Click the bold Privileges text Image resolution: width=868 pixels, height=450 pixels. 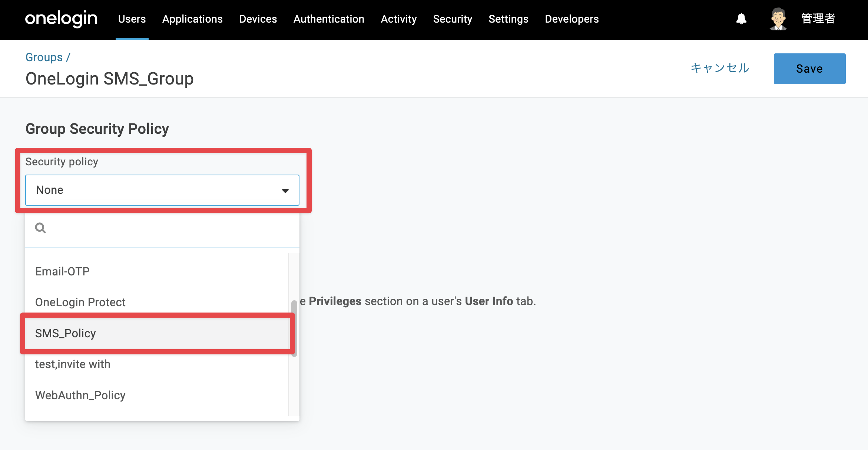(x=335, y=301)
